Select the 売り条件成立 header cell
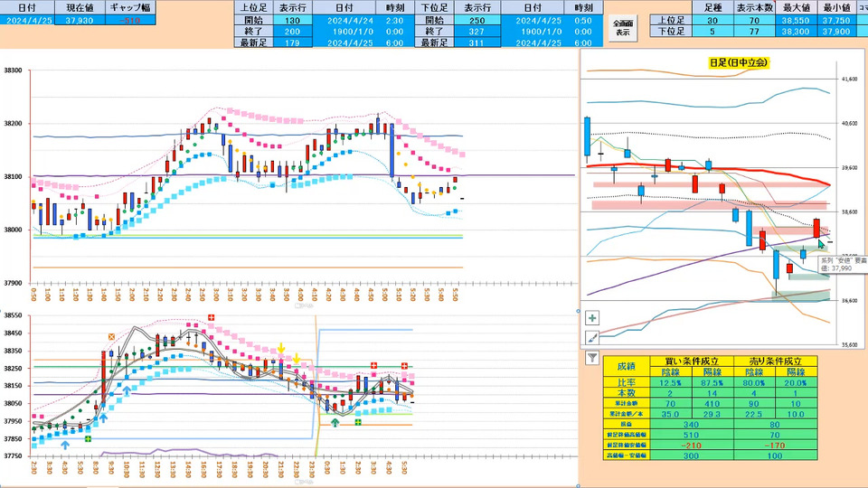The height and width of the screenshot is (488, 868). (775, 361)
